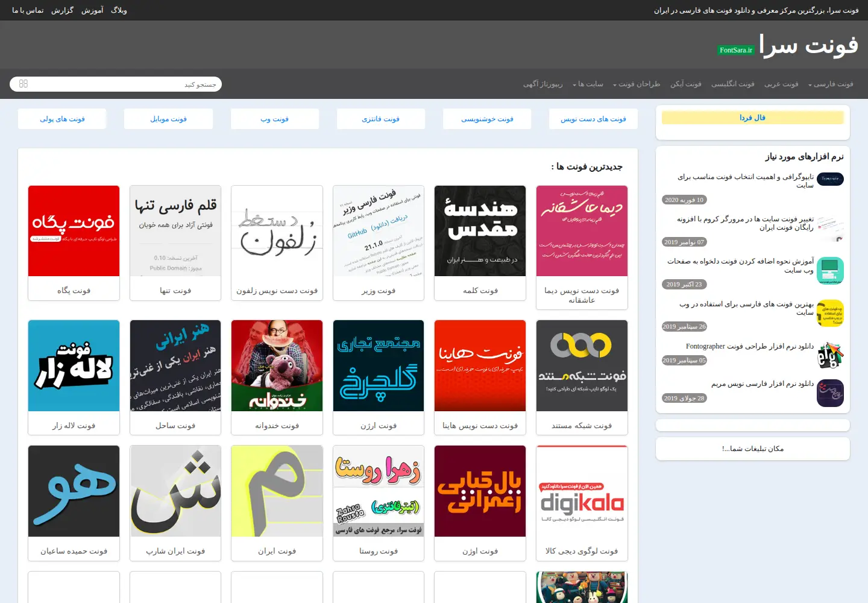Open the typography article thumbnail icon
The width and height of the screenshot is (868, 603).
click(x=830, y=179)
